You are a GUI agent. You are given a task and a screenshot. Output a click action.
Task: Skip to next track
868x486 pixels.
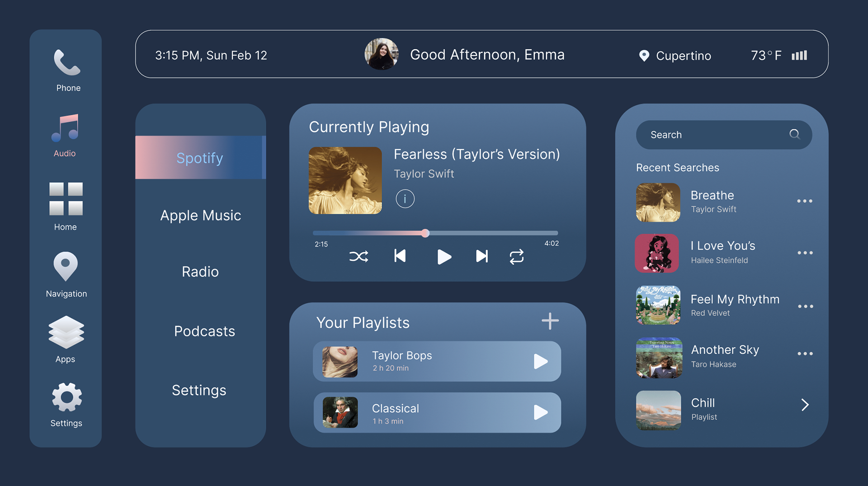(482, 256)
